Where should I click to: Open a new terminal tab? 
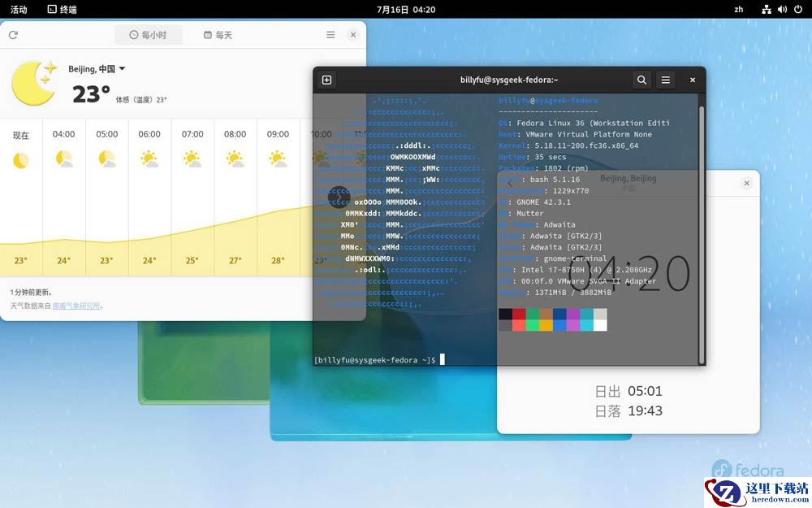click(x=326, y=80)
